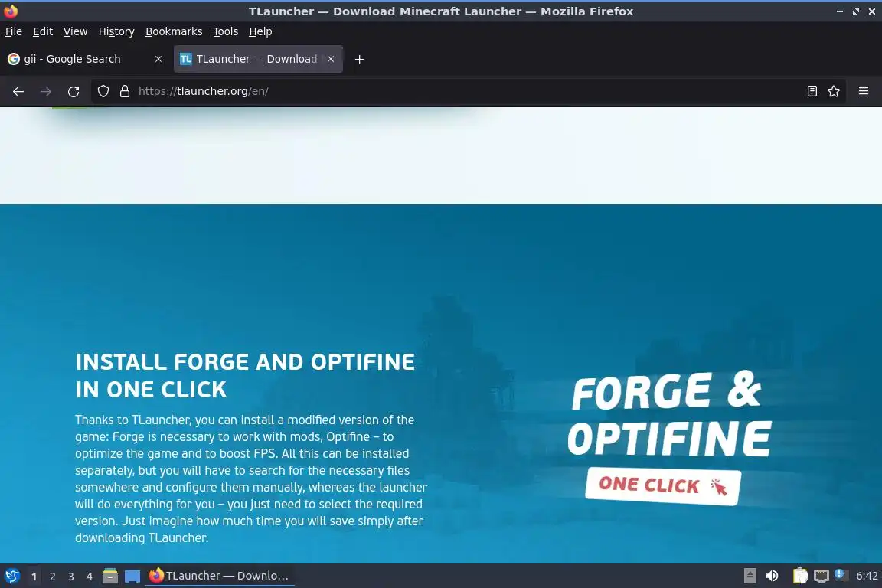Open the removable media tray icon

pyautogui.click(x=750, y=576)
